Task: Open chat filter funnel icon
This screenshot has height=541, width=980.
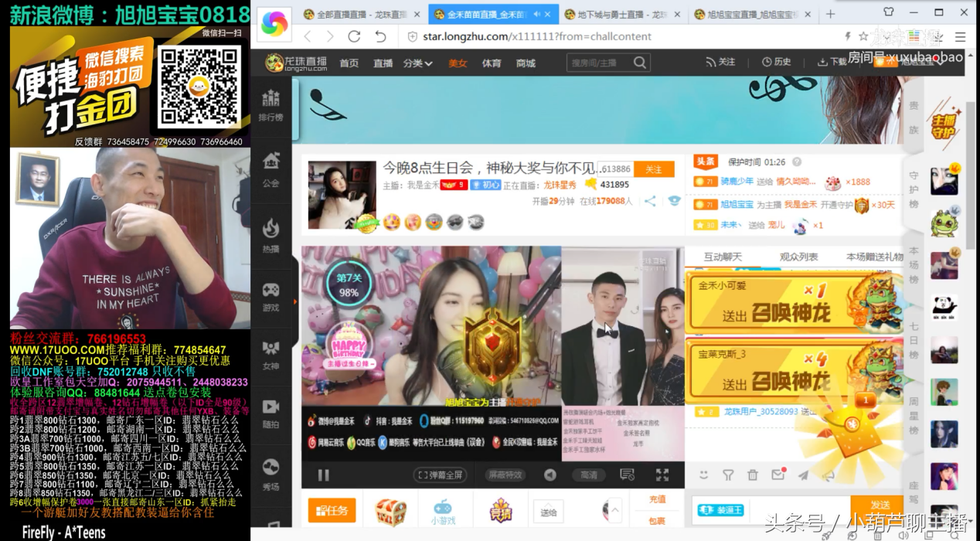Action: tap(728, 475)
